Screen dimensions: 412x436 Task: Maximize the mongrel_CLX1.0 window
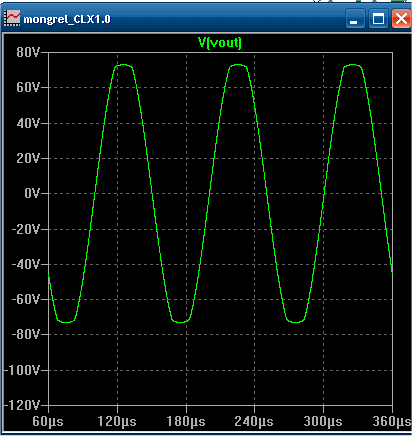pyautogui.click(x=378, y=18)
